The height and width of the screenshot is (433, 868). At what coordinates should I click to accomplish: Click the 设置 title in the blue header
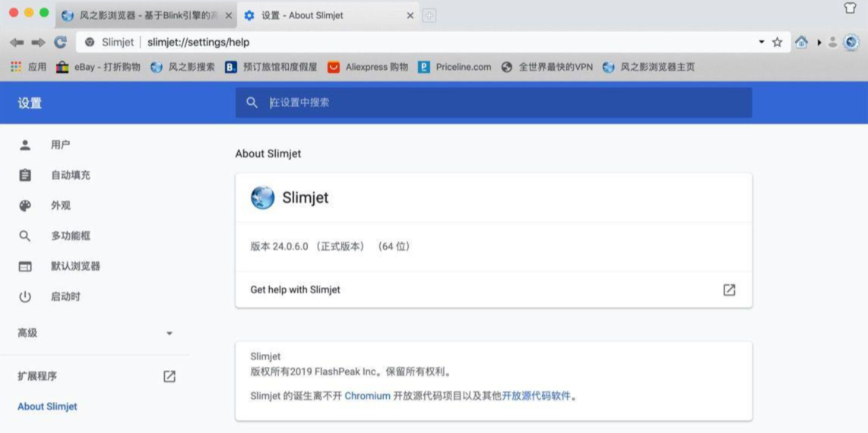pos(30,103)
